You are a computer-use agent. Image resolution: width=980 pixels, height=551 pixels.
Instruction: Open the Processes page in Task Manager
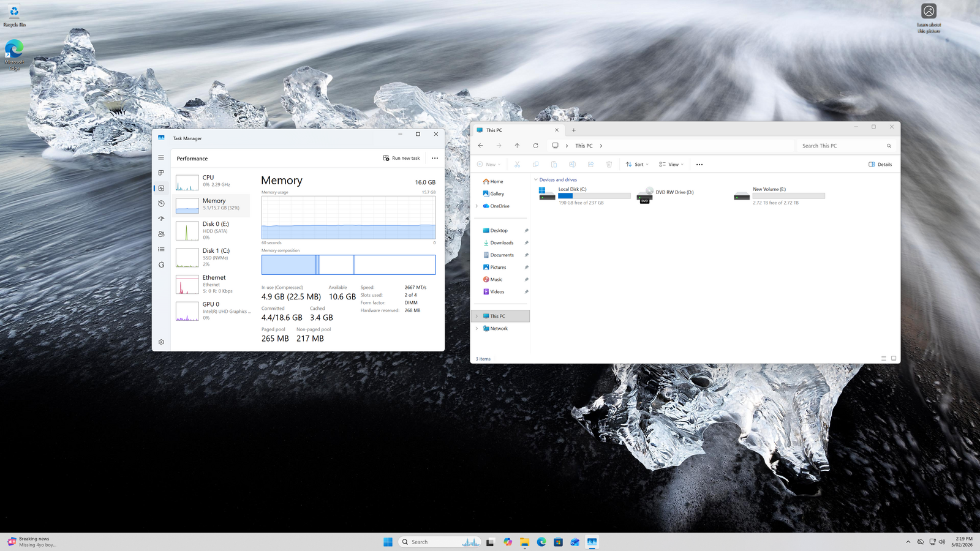click(x=161, y=173)
